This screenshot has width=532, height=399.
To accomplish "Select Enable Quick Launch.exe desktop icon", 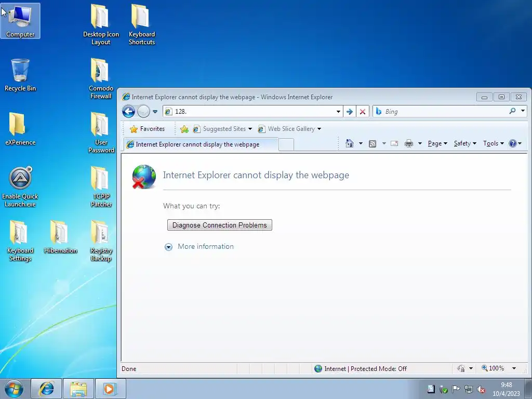I will coord(20,187).
